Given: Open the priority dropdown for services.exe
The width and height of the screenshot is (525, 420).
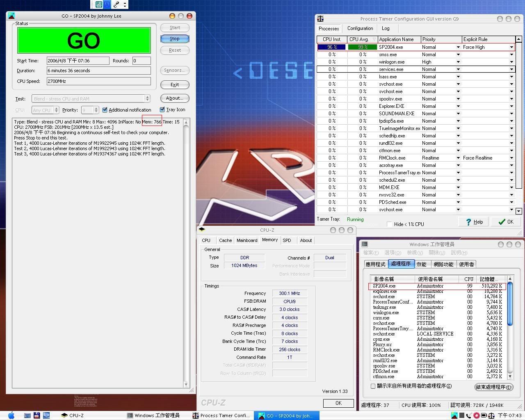Looking at the screenshot, I should coord(458,69).
